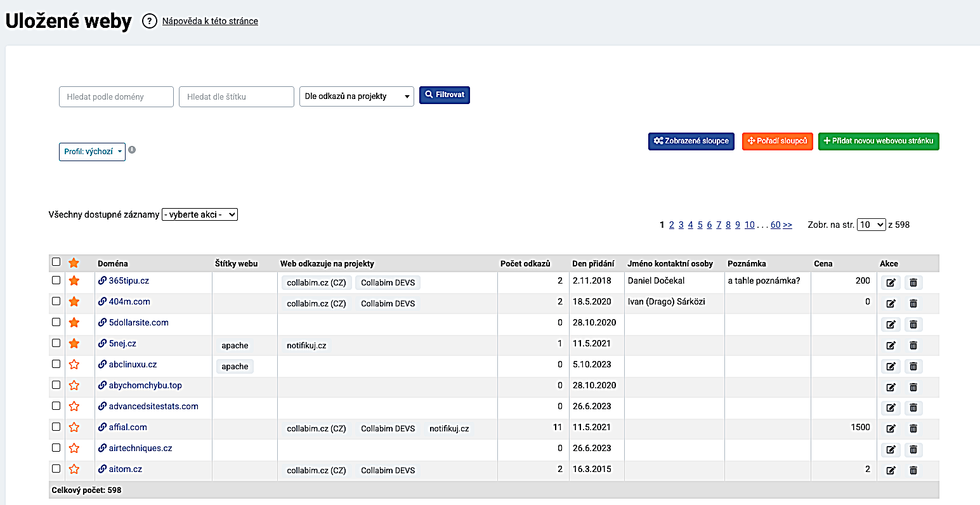
Task: Click 'Přidat novou webovou stránku' button
Action: click(879, 141)
